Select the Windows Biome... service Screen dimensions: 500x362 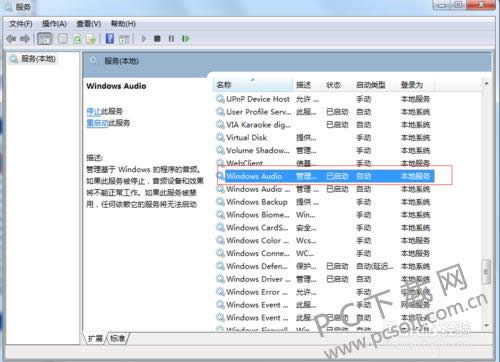[258, 215]
